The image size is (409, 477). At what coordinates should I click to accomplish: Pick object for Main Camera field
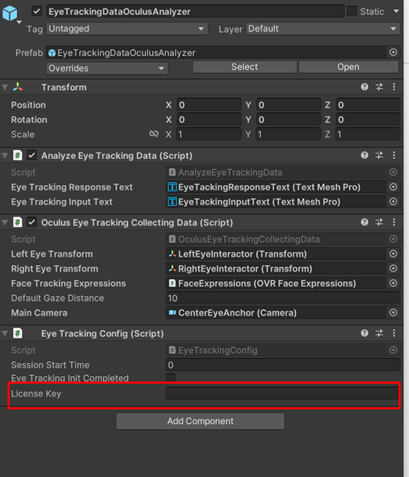[393, 313]
